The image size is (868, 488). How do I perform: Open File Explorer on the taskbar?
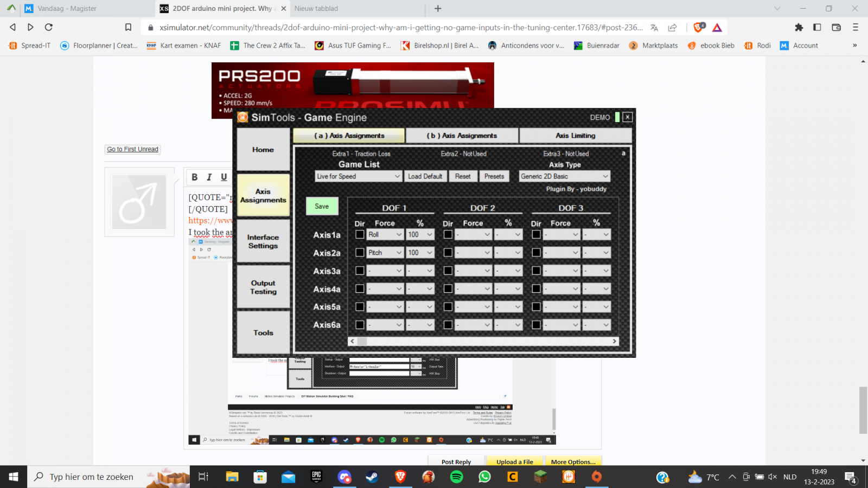click(232, 477)
